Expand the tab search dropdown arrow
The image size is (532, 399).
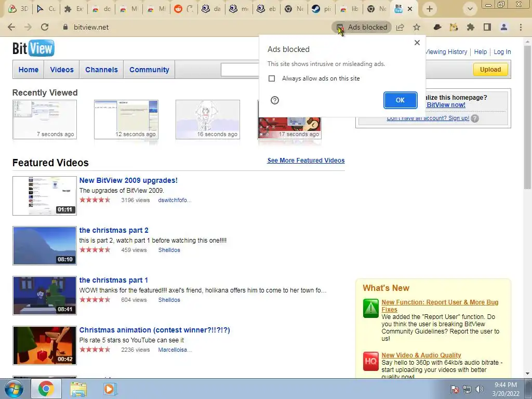470,9
